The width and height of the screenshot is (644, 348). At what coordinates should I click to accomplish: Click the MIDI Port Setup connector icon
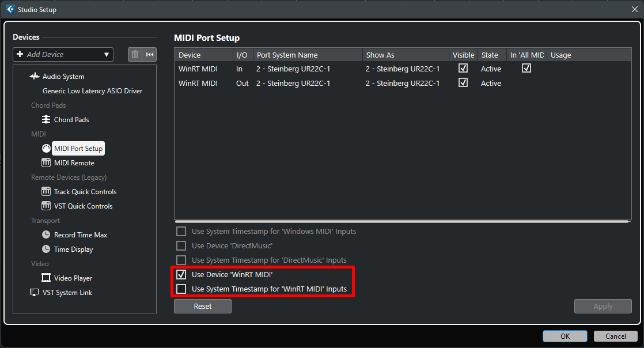click(46, 149)
